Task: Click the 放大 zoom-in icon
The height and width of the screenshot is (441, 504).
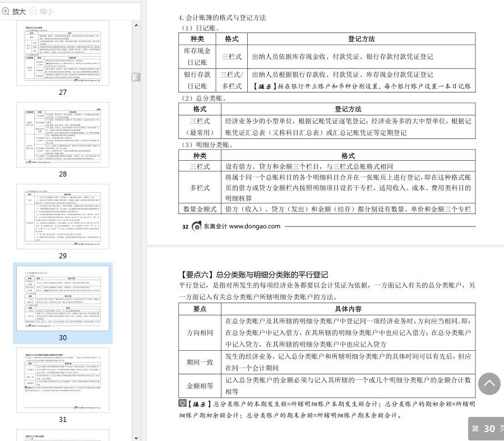Action: coord(6,12)
